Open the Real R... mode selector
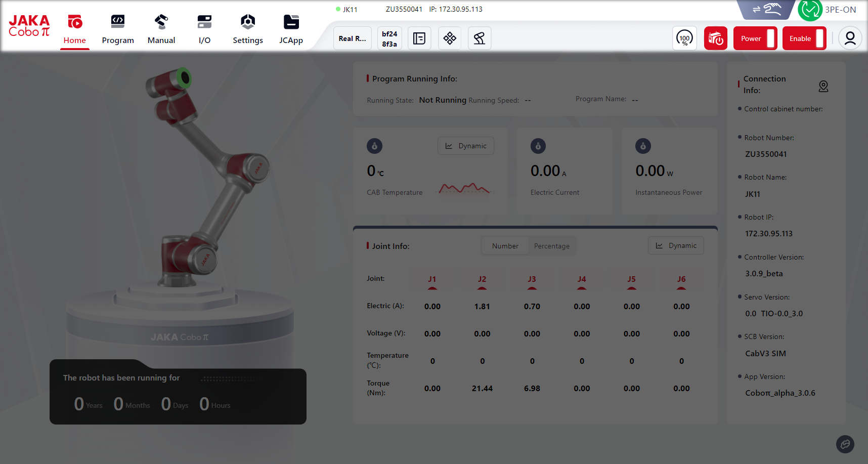 coord(352,38)
